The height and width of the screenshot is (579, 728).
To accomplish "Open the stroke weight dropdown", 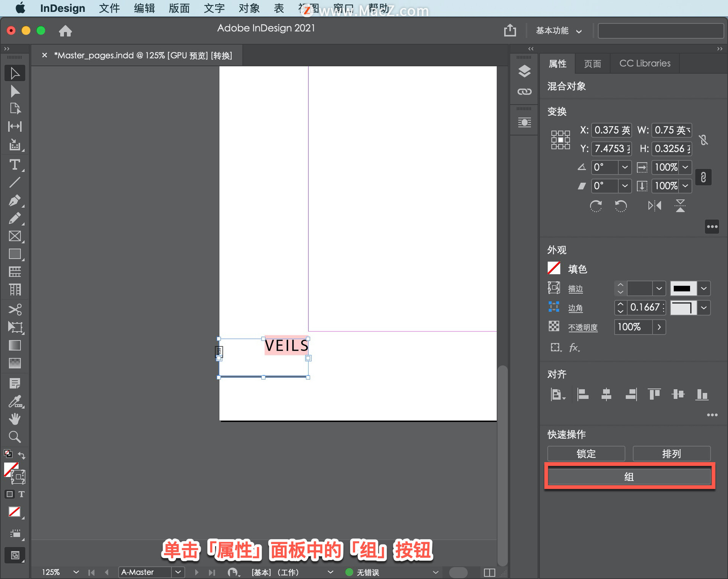I will [x=659, y=288].
